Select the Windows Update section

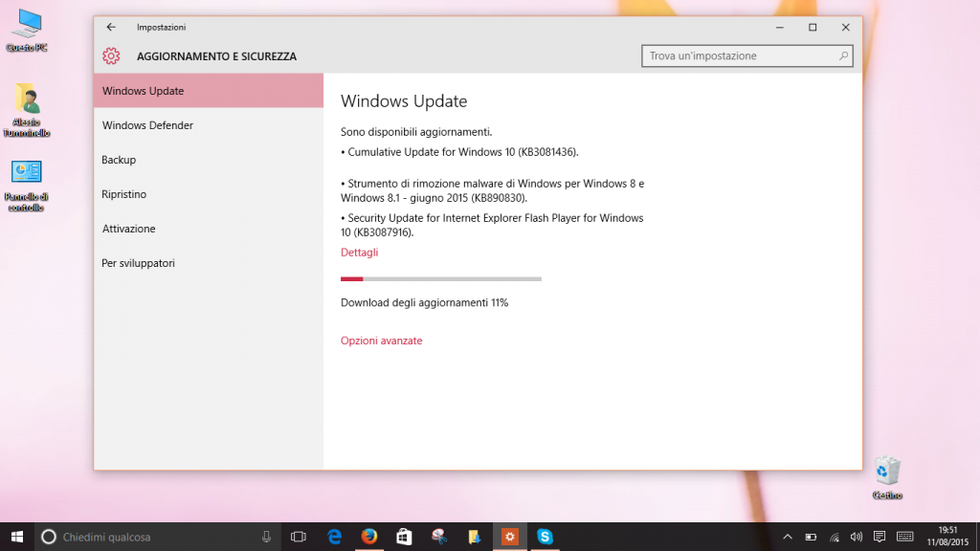click(x=209, y=91)
